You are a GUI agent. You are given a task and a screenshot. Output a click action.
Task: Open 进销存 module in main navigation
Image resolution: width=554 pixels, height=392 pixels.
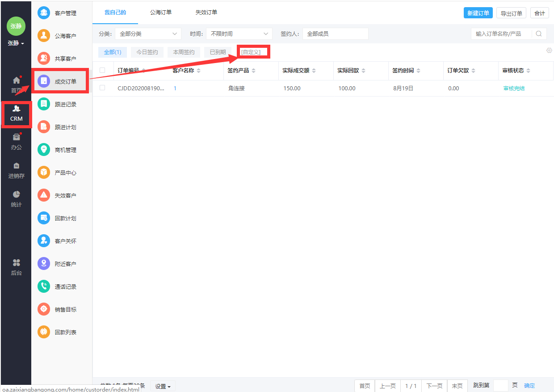click(x=16, y=170)
